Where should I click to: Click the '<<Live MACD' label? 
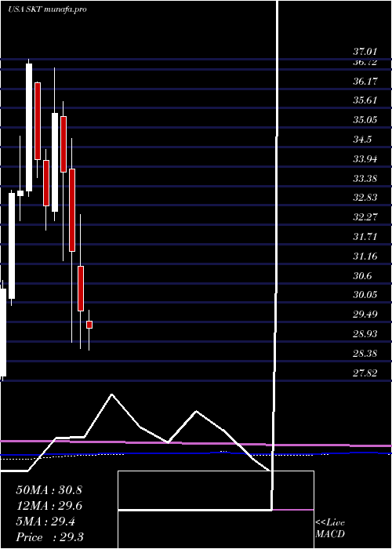(330, 529)
